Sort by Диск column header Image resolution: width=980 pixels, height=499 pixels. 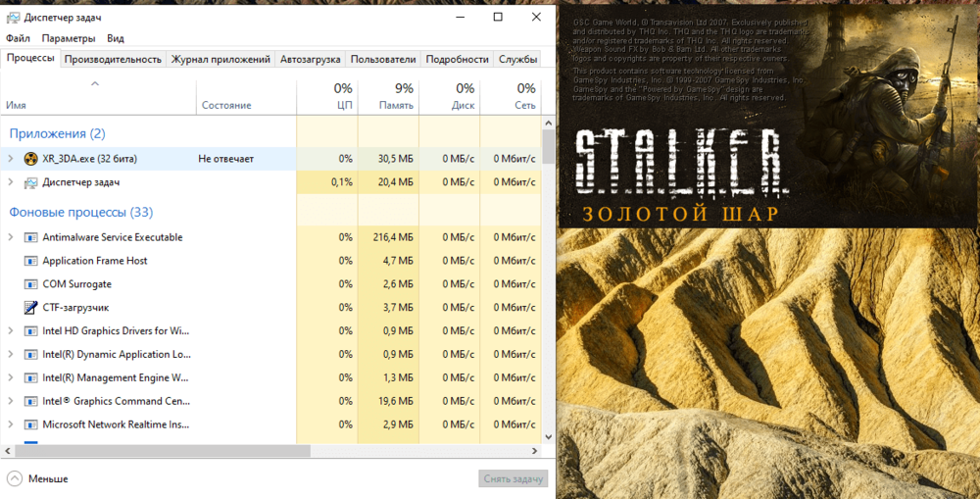point(450,97)
